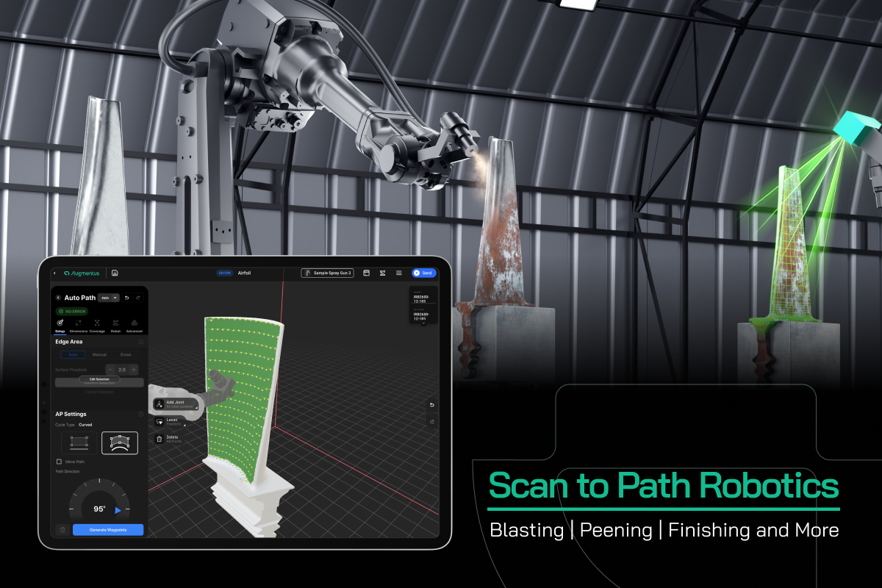The width and height of the screenshot is (882, 588).
Task: Click the home icon in the top bar
Action: 115,273
